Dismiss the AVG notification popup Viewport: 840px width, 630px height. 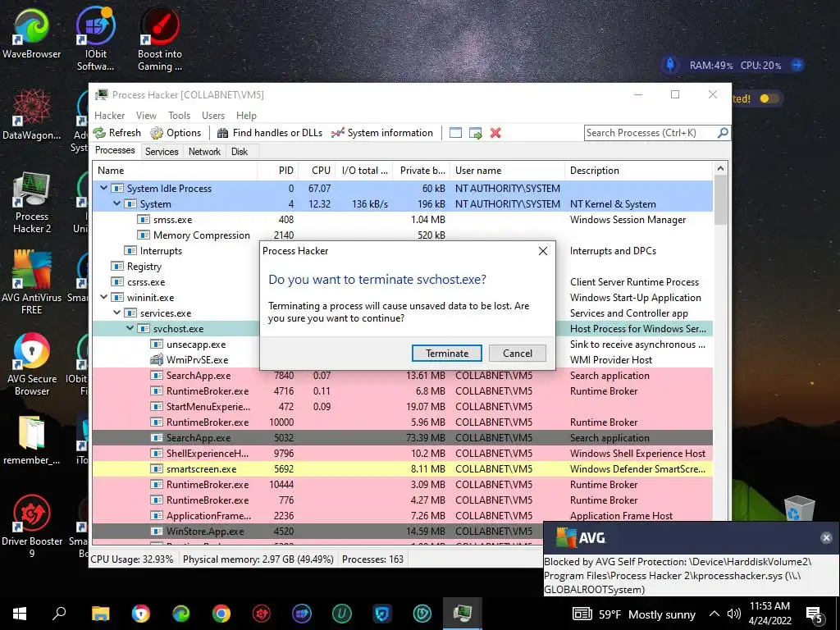[x=826, y=537]
